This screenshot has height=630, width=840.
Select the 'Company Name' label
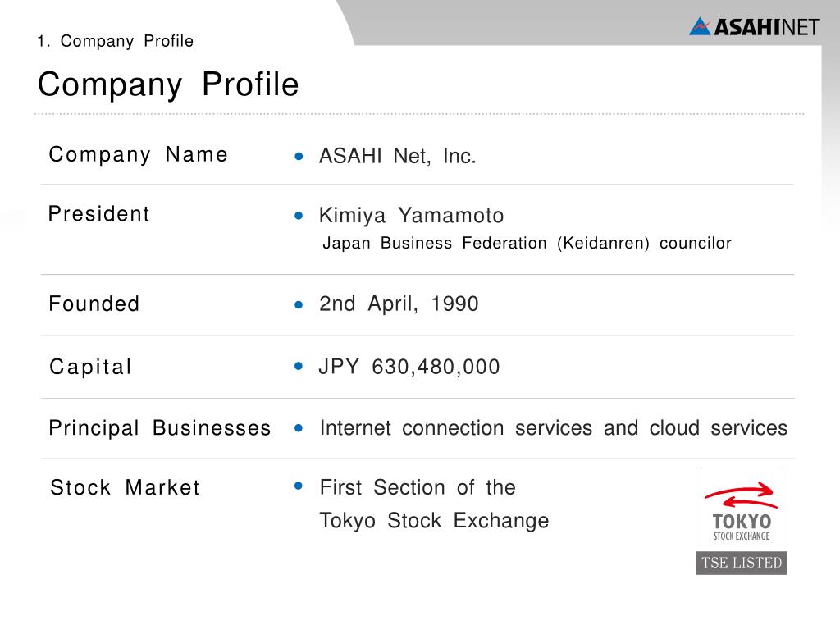point(138,154)
